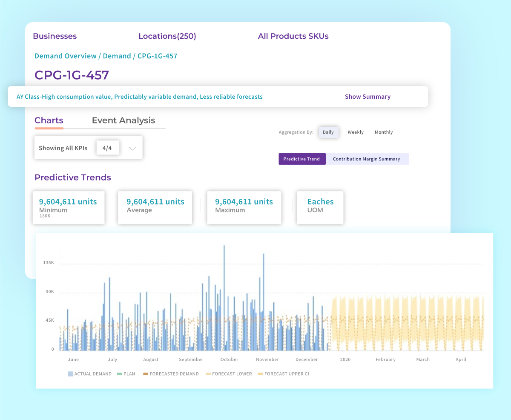This screenshot has height=420, width=511.
Task: Expand the Showing All KPIs dropdown
Action: pyautogui.click(x=132, y=148)
